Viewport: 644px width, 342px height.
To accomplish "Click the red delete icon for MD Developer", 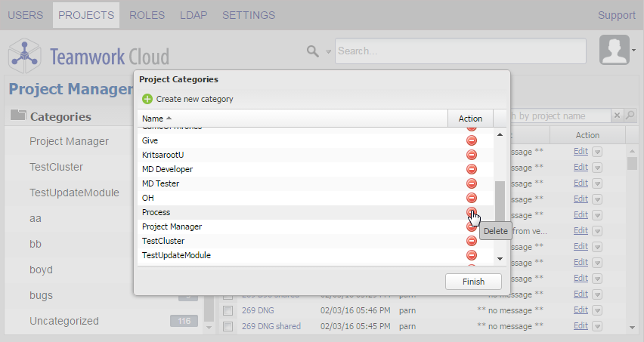I will [471, 169].
